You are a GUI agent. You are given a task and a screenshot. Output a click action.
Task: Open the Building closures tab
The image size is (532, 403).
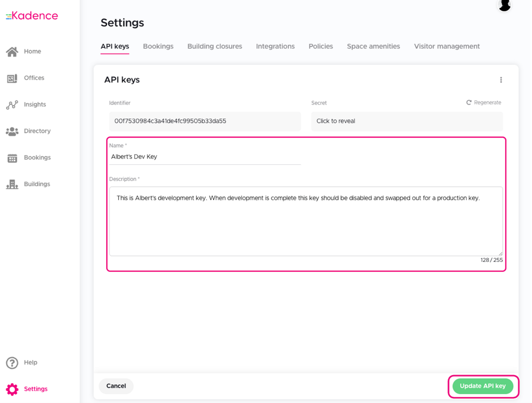pos(214,46)
